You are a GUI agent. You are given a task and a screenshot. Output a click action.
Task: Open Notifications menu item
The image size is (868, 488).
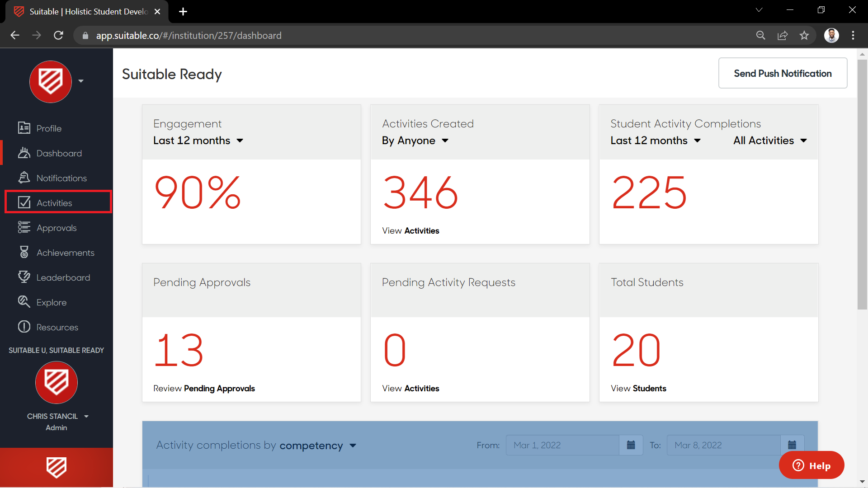tap(61, 178)
